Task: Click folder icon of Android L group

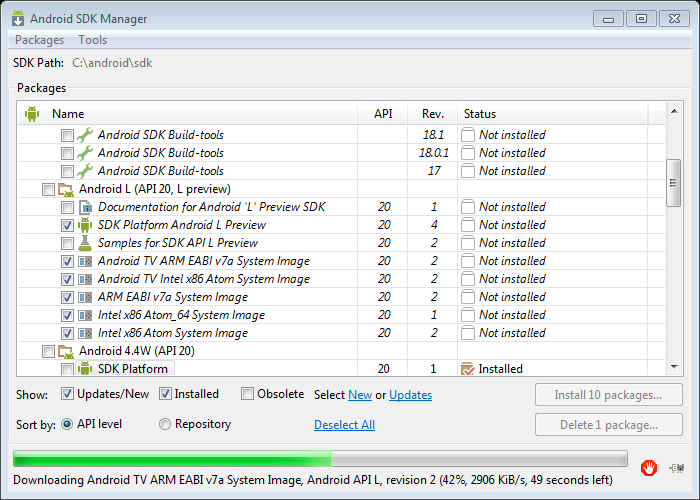Action: pyautogui.click(x=66, y=189)
